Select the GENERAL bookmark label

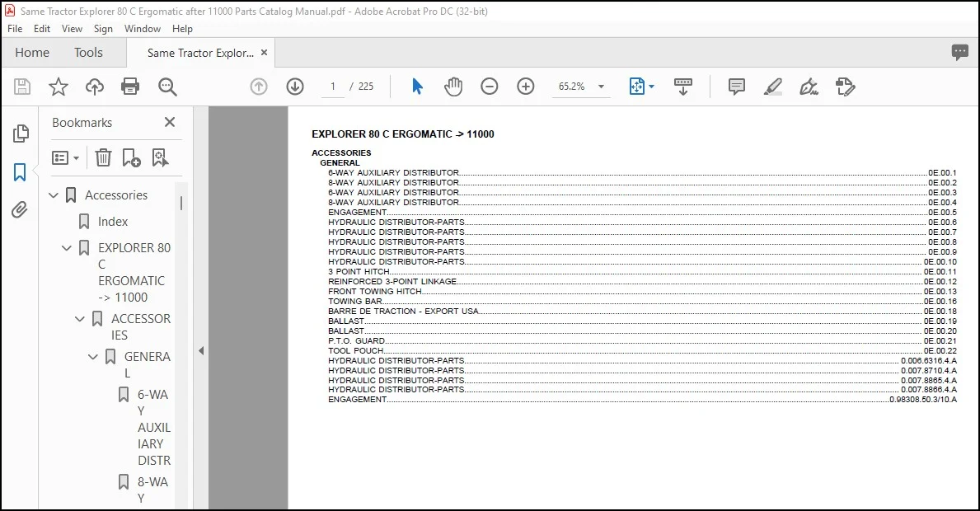click(x=147, y=365)
